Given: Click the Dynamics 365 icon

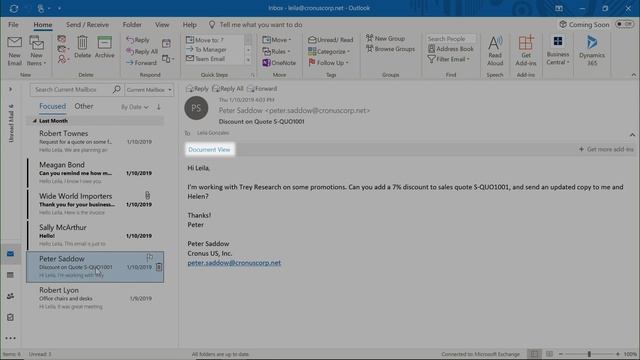Looking at the screenshot, I should (592, 51).
